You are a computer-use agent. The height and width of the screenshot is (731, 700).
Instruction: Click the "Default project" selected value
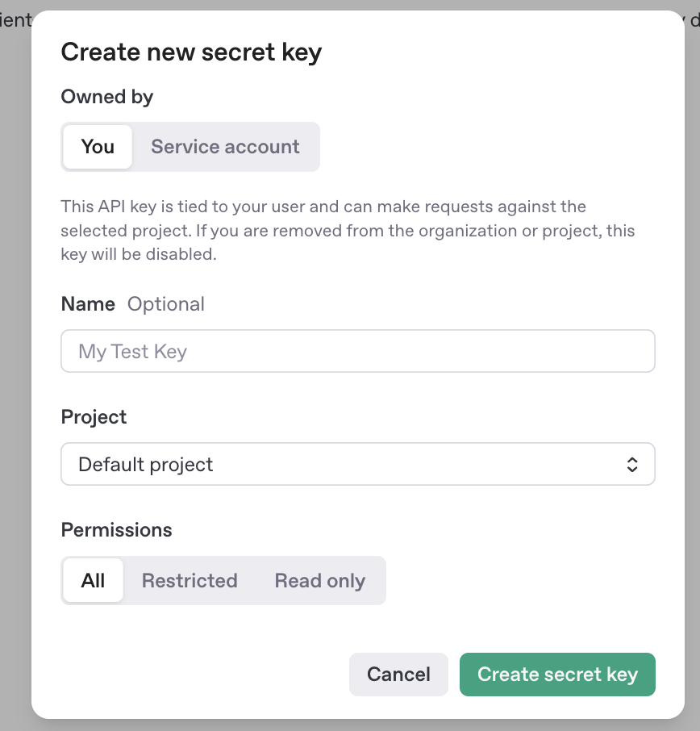[146, 465]
